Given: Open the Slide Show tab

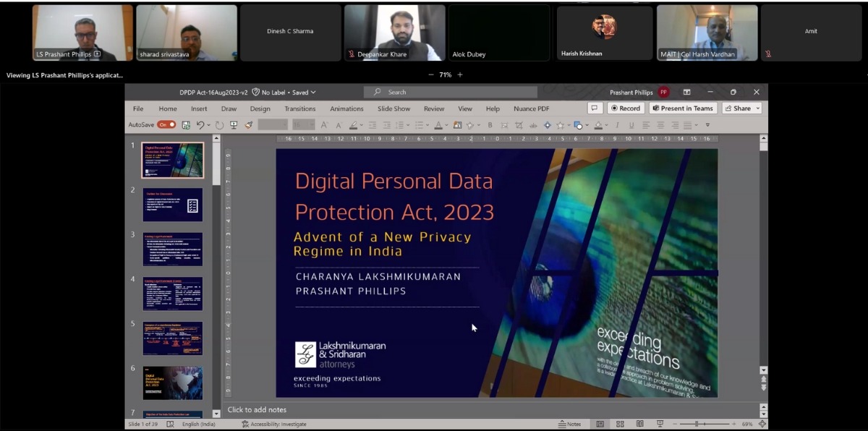Looking at the screenshot, I should [393, 108].
